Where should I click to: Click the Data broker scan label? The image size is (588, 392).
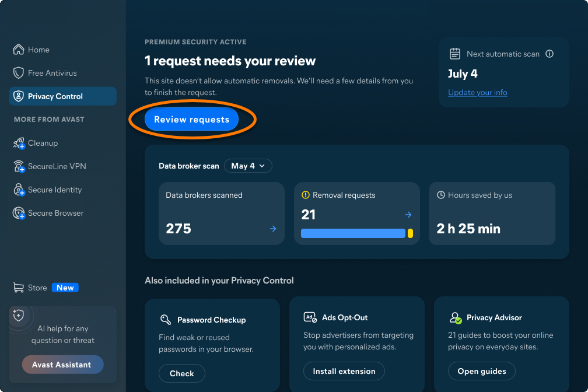pos(188,166)
